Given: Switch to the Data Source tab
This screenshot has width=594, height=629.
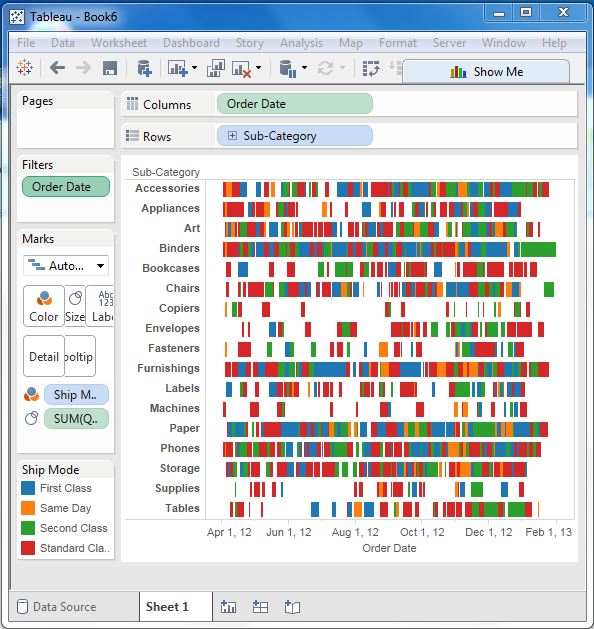Looking at the screenshot, I should click(x=57, y=607).
